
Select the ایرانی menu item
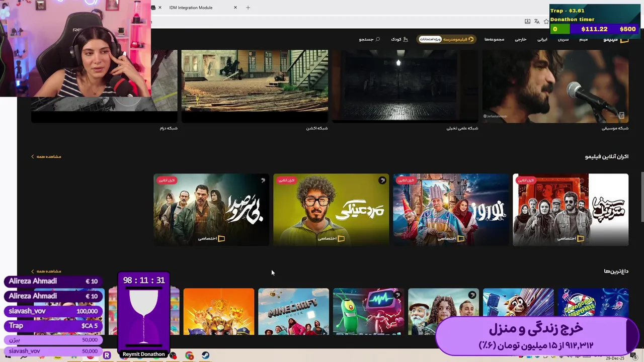[x=542, y=39]
